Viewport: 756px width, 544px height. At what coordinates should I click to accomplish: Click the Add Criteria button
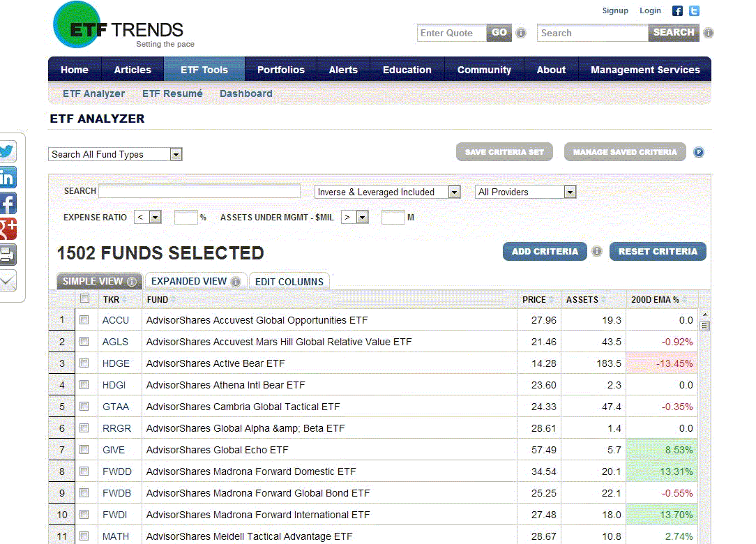coord(545,251)
